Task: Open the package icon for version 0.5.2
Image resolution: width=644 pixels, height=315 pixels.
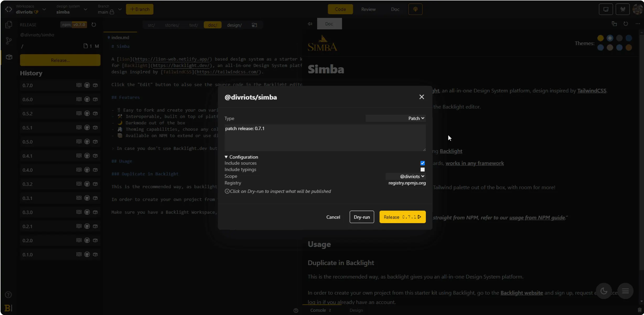Action: (x=95, y=114)
